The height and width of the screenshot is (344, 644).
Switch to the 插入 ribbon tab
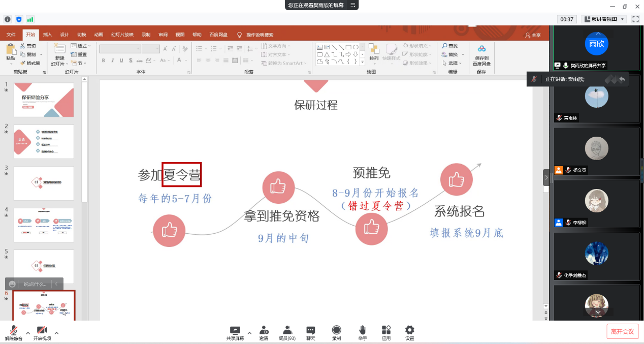[47, 35]
